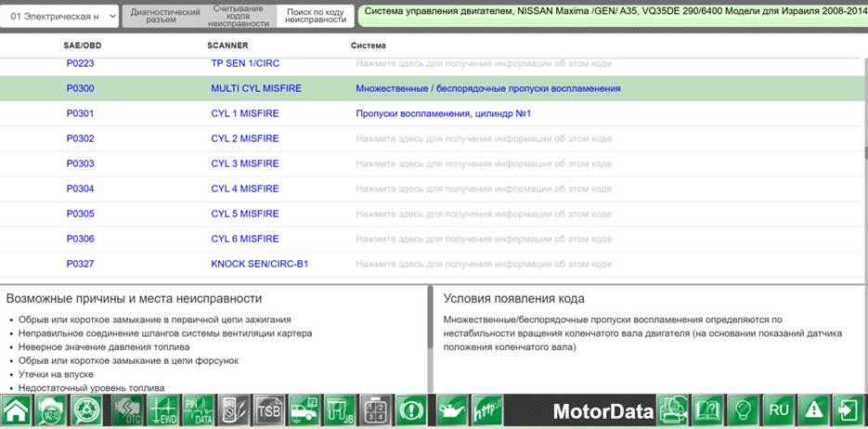Screen dimensions: 868x429
Task: Open the EWD wiring diagrams icon
Action: tap(162, 410)
